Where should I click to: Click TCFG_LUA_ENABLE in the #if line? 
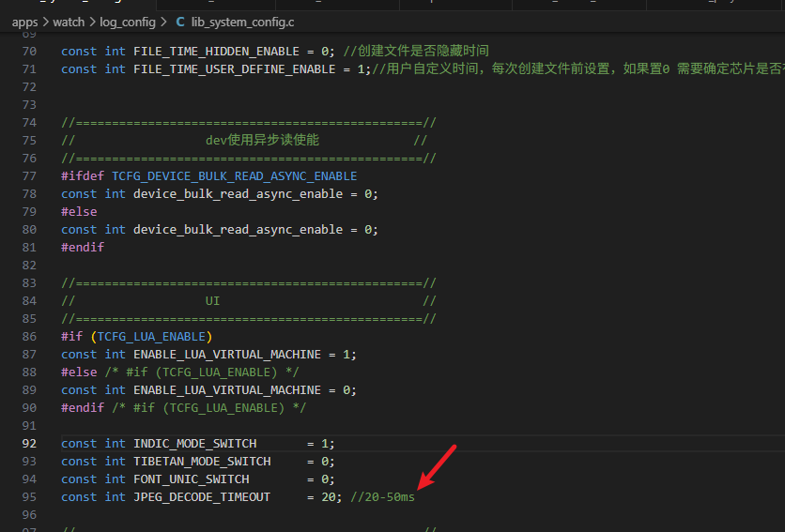click(x=151, y=337)
